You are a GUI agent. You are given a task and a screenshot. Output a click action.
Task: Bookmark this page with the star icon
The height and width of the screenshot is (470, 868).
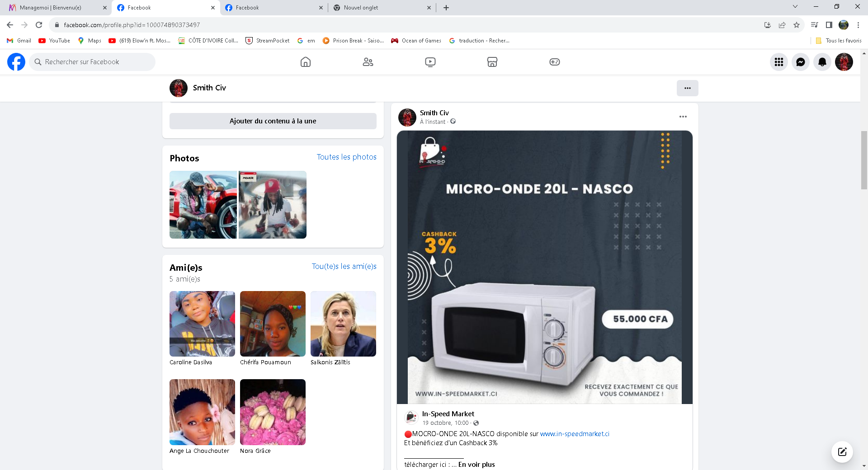[797, 25]
